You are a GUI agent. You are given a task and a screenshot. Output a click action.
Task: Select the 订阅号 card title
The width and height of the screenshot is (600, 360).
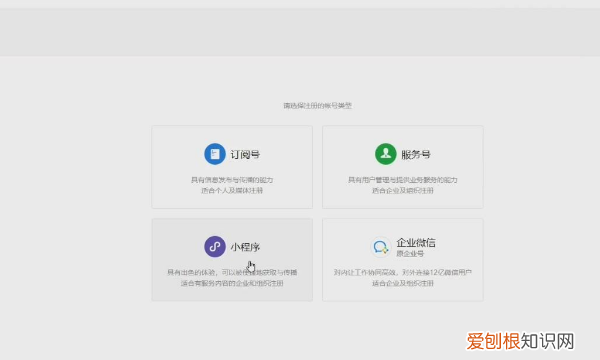245,155
